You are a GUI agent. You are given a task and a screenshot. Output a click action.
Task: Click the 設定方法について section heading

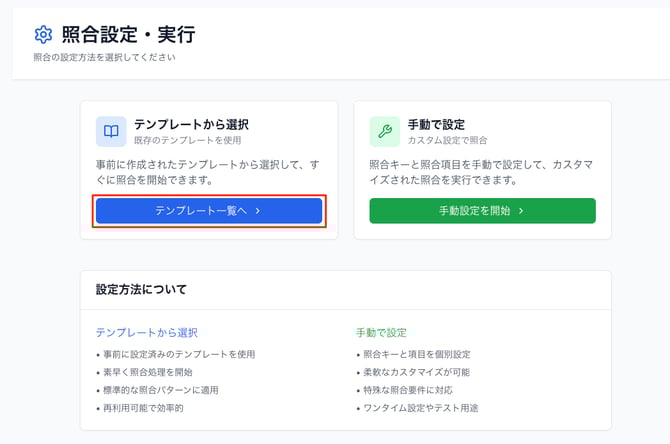141,290
